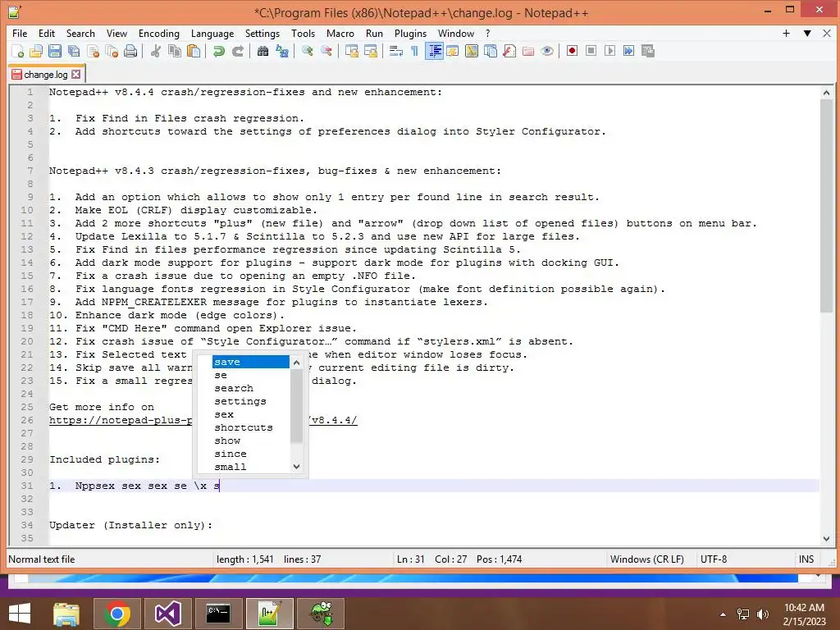The height and width of the screenshot is (630, 840).
Task: Click the Playback macro toolbar icon
Action: 609,51
